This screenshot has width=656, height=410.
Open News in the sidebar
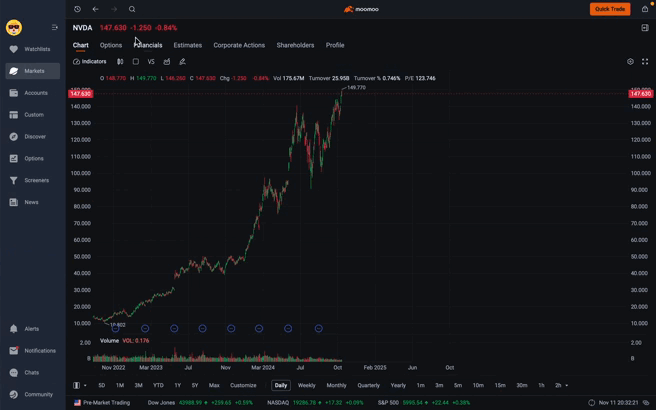[x=33, y=202]
